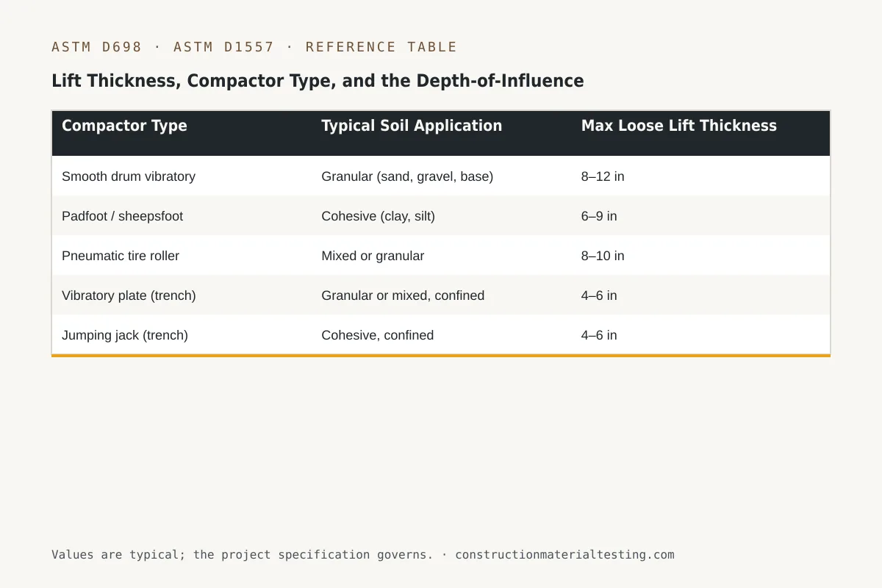Image resolution: width=882 pixels, height=588 pixels.
Task: Click the '8–12 in' lift thickness value
Action: coord(603,176)
